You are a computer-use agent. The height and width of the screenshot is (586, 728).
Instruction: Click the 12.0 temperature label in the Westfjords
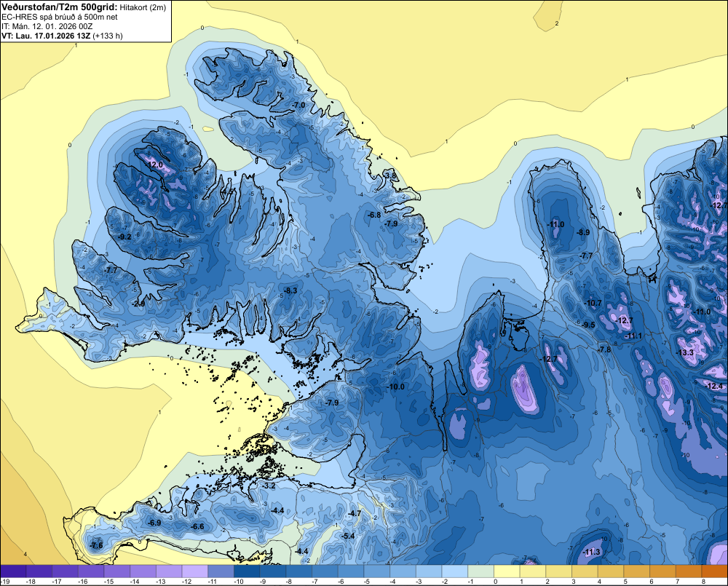pyautogui.click(x=155, y=165)
